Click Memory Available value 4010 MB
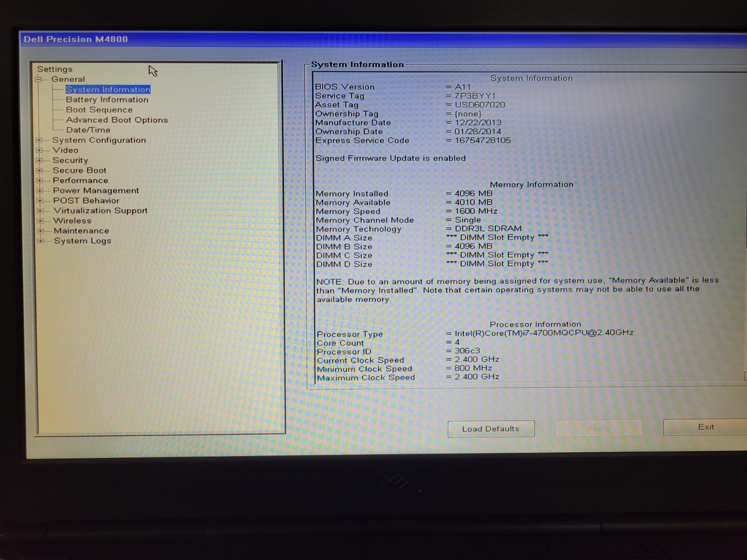This screenshot has width=747, height=560. click(x=473, y=202)
